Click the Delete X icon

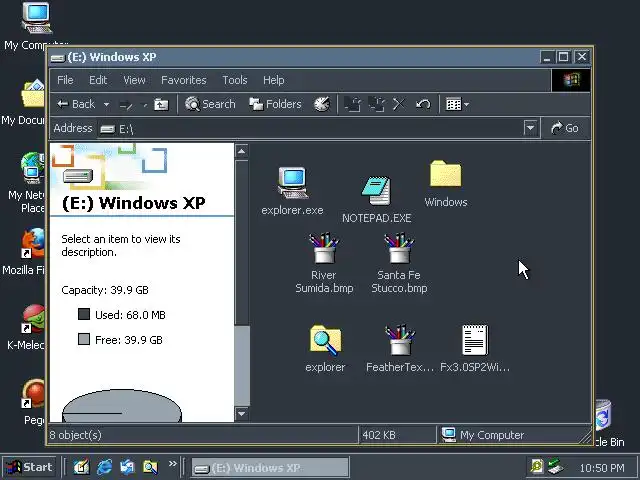(x=399, y=104)
